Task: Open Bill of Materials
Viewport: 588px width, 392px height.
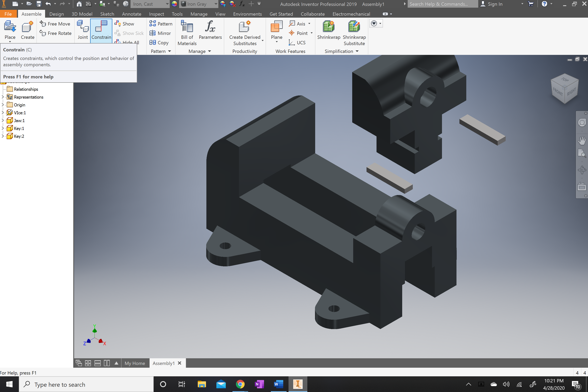Action: (187, 33)
